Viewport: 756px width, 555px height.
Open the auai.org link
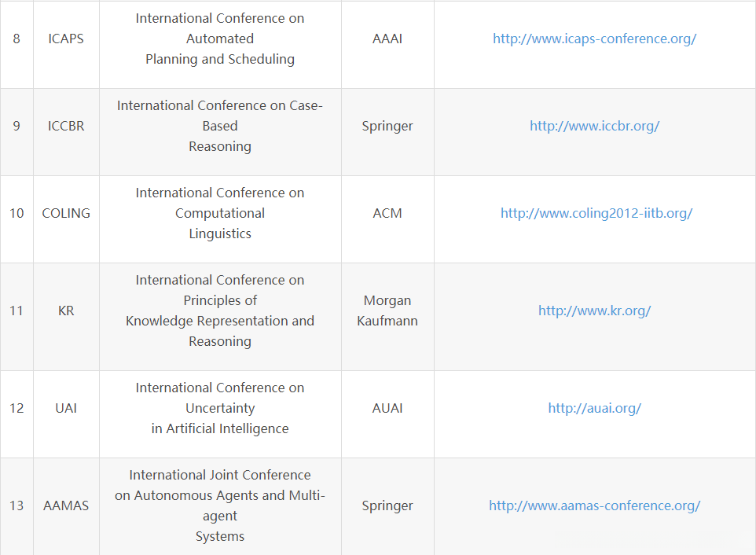coord(594,408)
